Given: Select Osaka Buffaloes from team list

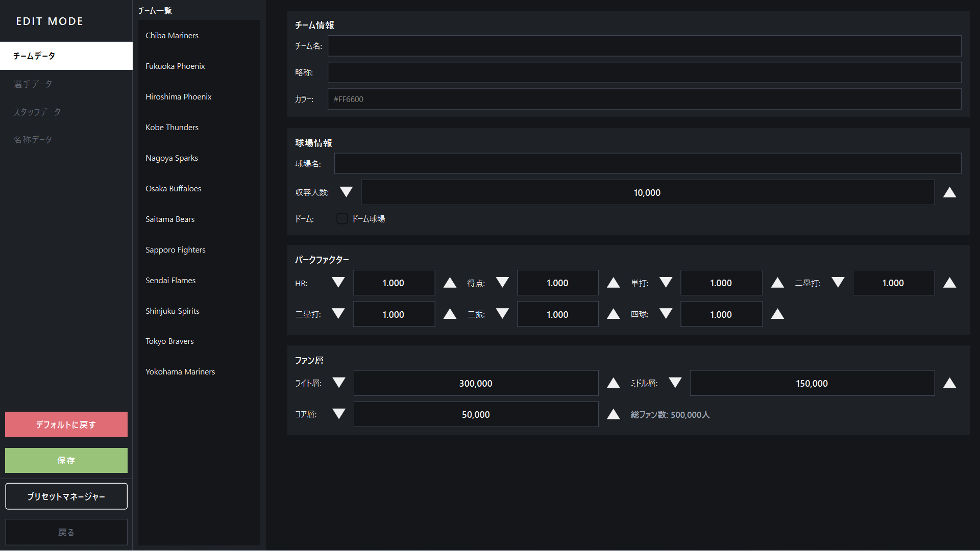Looking at the screenshot, I should tap(174, 189).
